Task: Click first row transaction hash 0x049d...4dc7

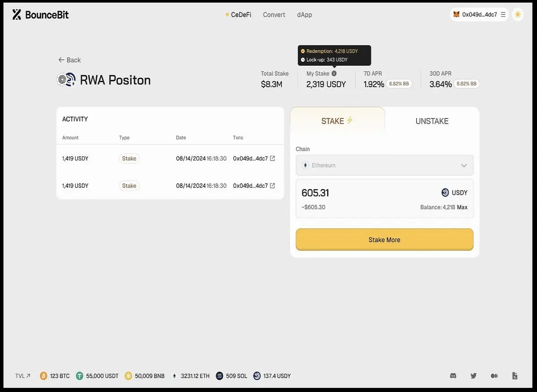Action: [250, 158]
